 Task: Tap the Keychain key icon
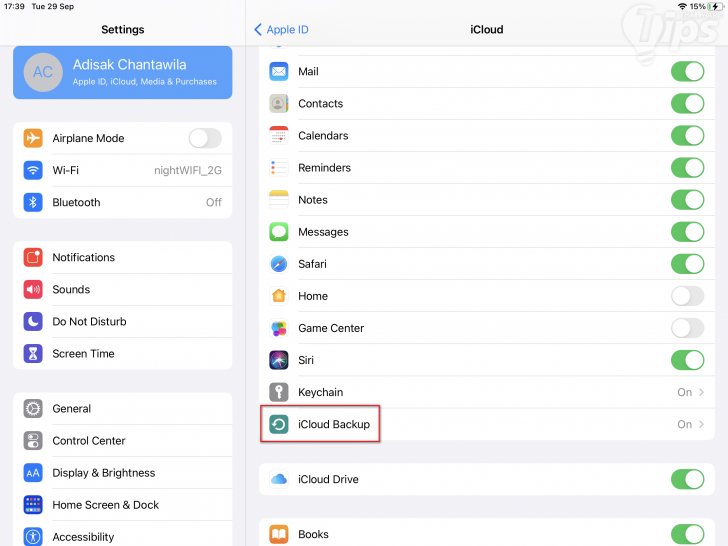279,392
